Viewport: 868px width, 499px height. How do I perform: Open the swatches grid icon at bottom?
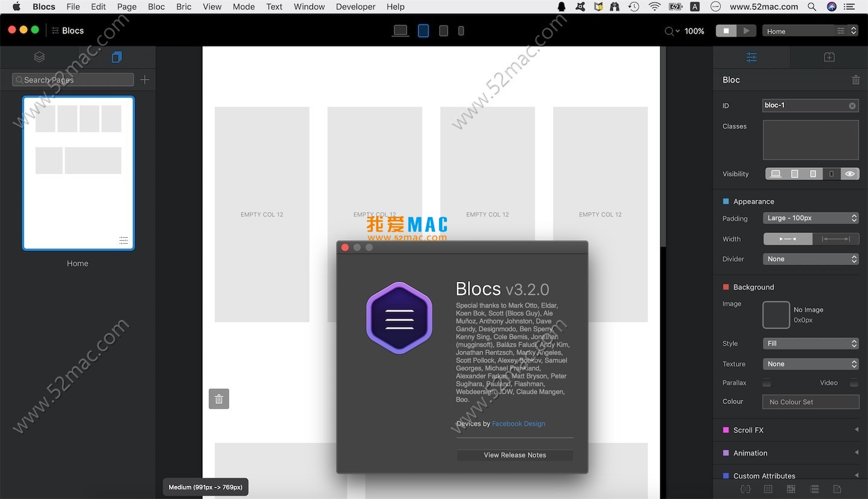pos(791,489)
